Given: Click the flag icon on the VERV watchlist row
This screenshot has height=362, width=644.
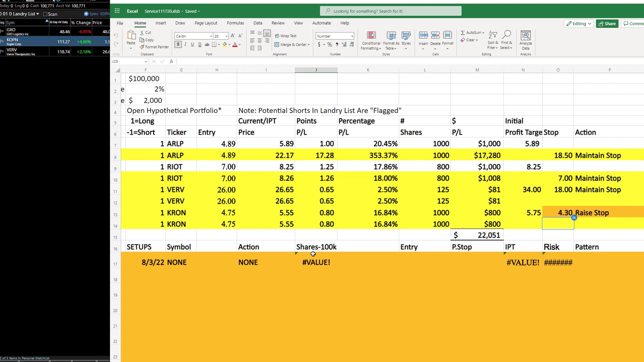Looking at the screenshot, I should pos(2,51).
